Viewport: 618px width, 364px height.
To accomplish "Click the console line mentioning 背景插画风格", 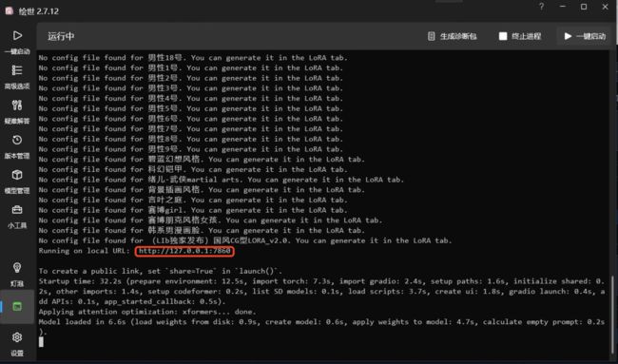I will [x=203, y=190].
